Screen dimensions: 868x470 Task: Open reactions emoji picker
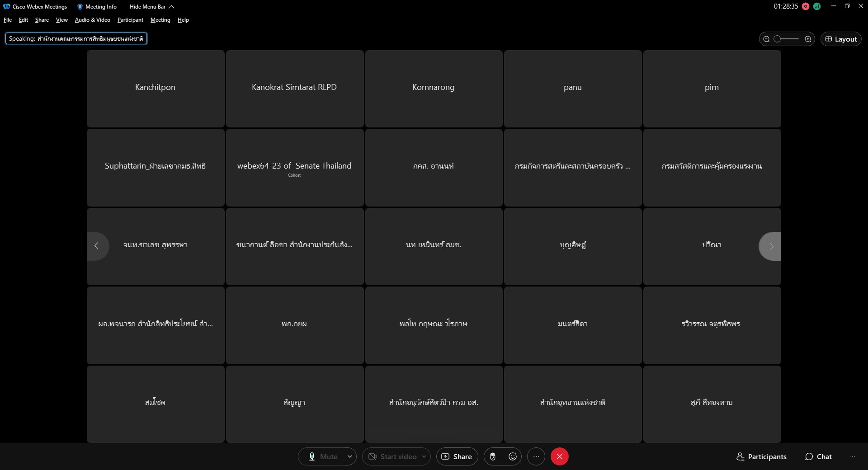tap(513, 456)
